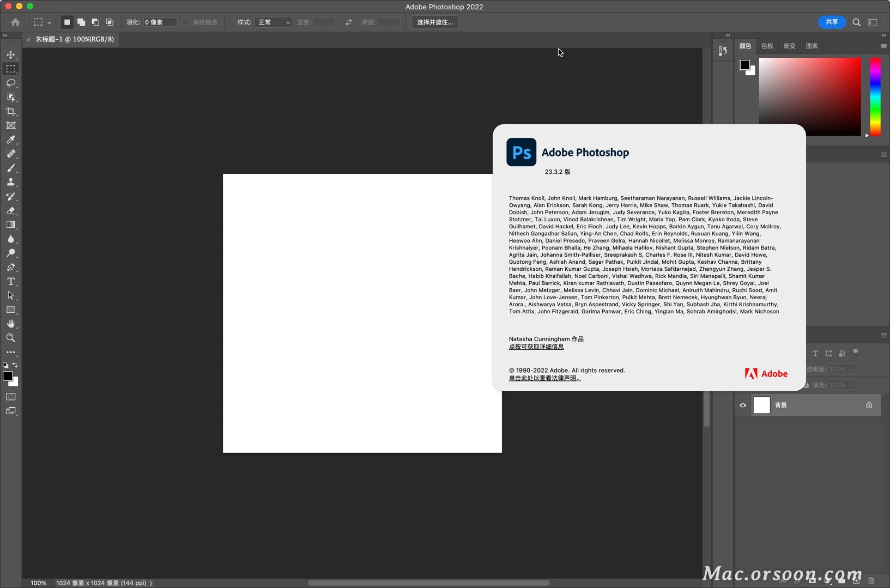Enable the Add to Selection mode
Image resolution: width=890 pixels, height=588 pixels.
pos(81,22)
